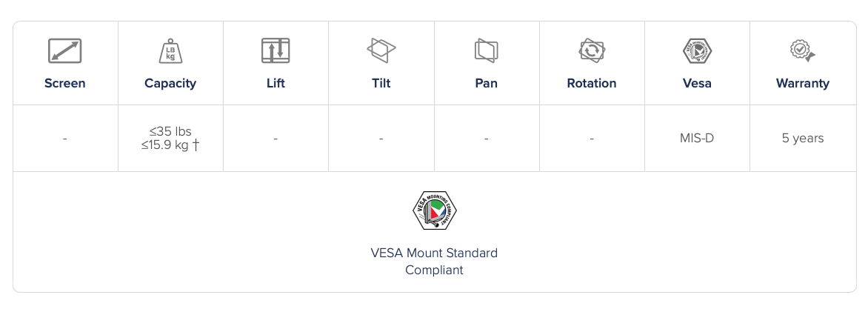The height and width of the screenshot is (315, 868).
Task: Click the 5 years warranty value
Action: pos(802,138)
